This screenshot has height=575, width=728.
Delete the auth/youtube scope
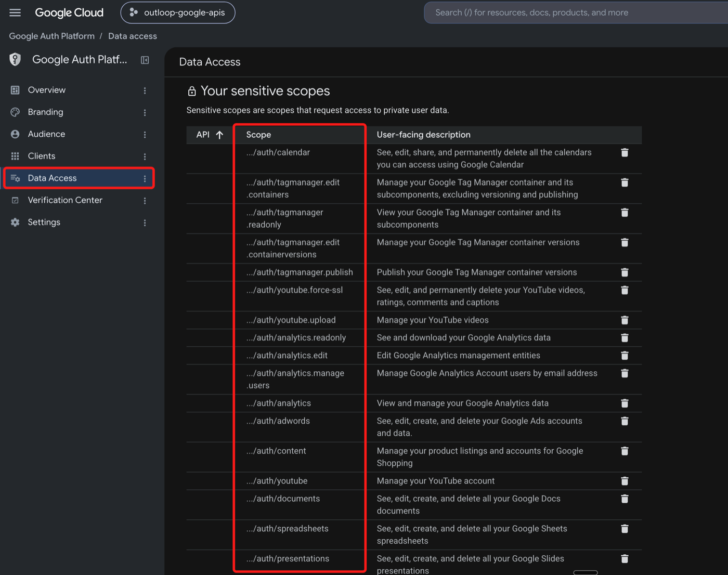coord(625,481)
